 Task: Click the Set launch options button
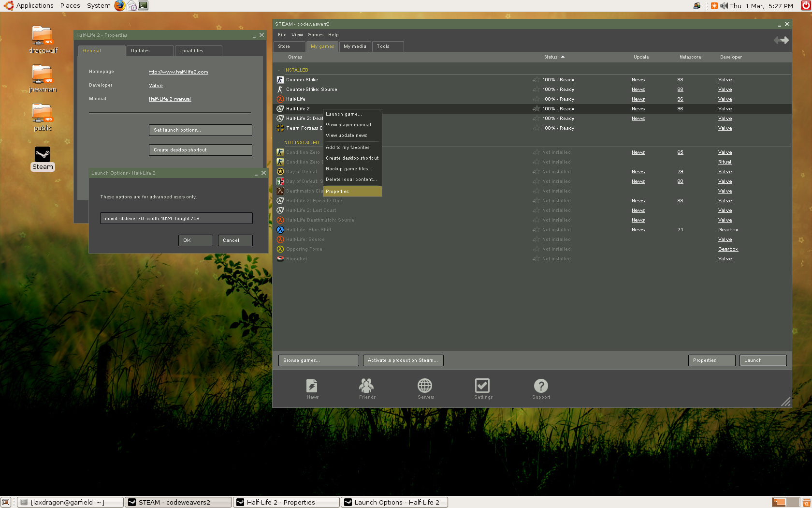200,130
